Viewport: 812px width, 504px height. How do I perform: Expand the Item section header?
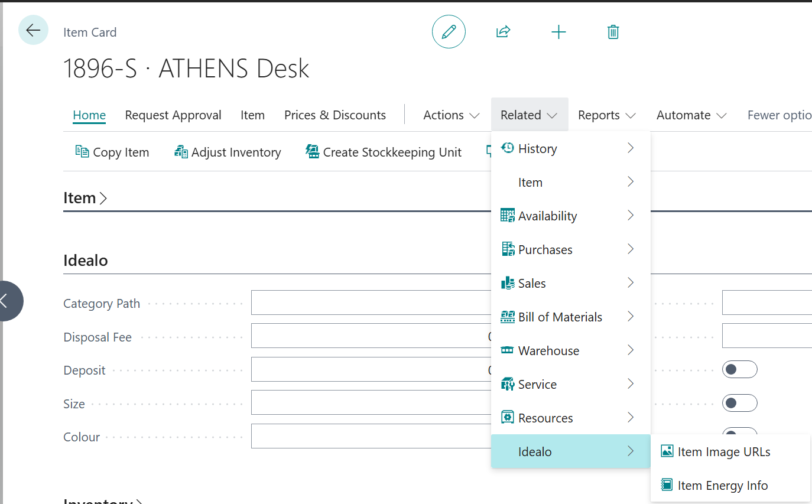(x=85, y=198)
